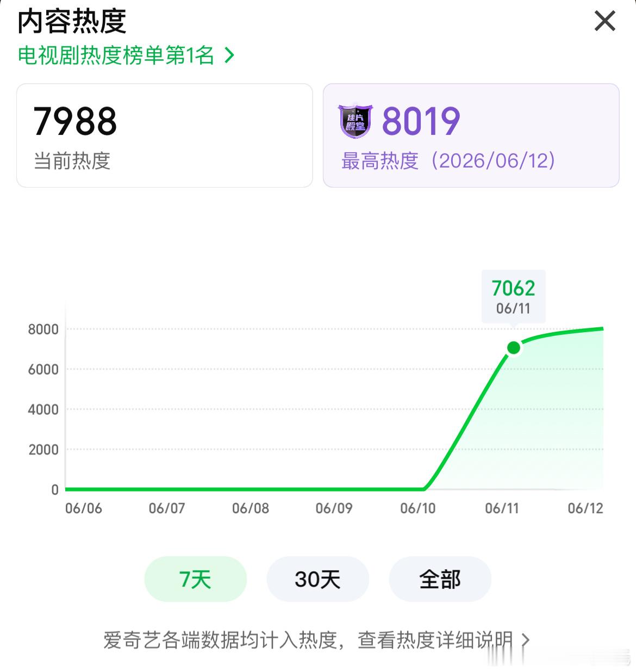Click the 06/09 x-axis date label
The image size is (636, 672).
coord(334,508)
